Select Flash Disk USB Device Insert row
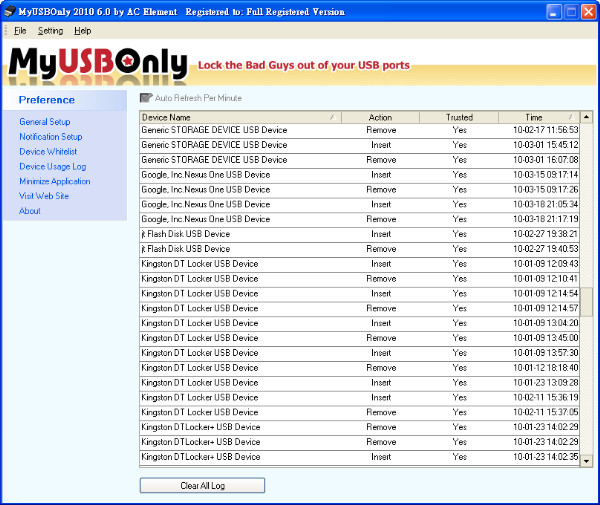Image resolution: width=600 pixels, height=505 pixels. (x=359, y=234)
